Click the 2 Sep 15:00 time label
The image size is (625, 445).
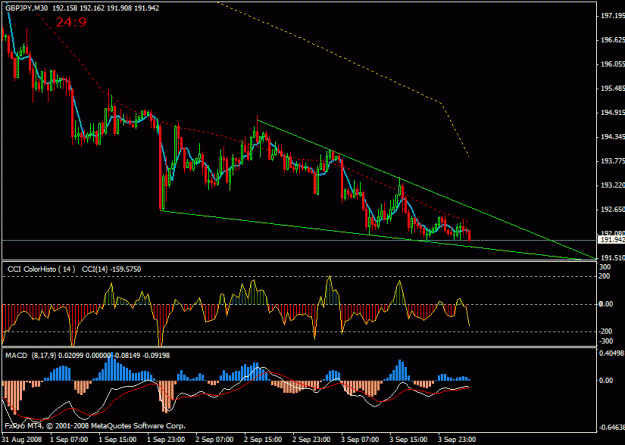click(x=264, y=439)
